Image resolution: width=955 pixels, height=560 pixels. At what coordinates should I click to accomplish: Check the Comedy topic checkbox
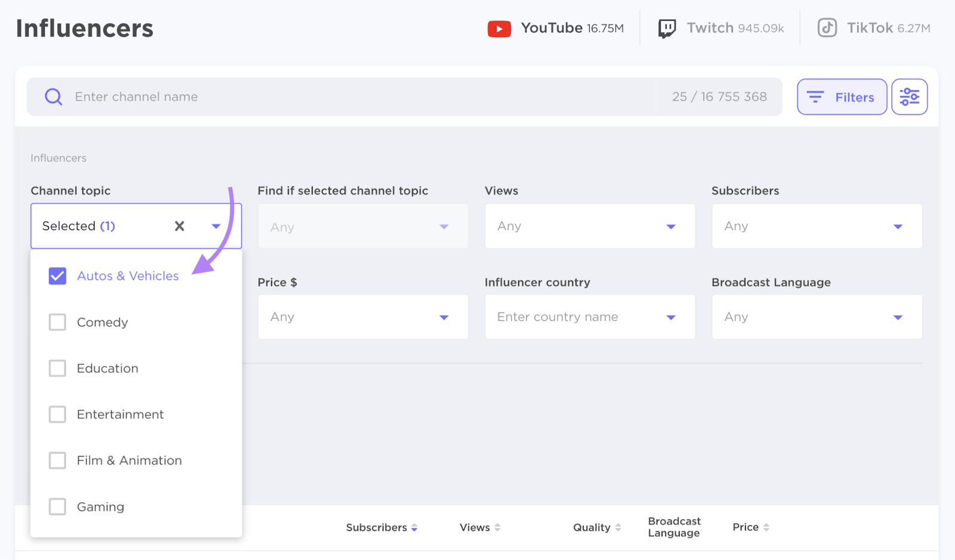[x=57, y=322]
